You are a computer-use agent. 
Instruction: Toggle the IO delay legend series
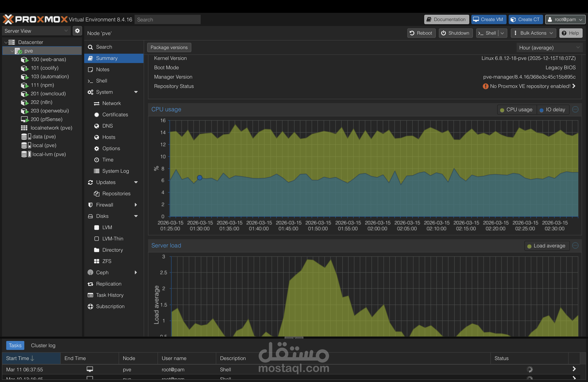(x=552, y=110)
